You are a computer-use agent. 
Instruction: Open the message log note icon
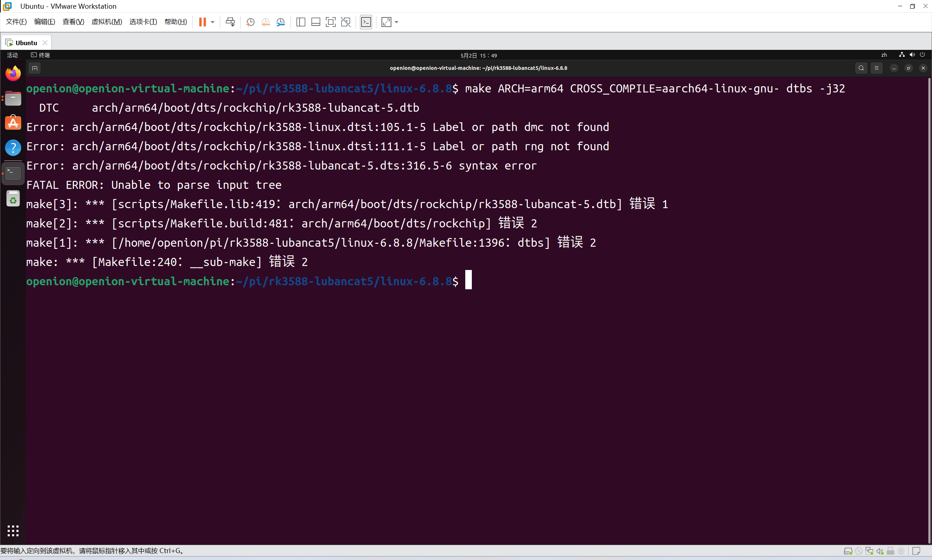916,551
